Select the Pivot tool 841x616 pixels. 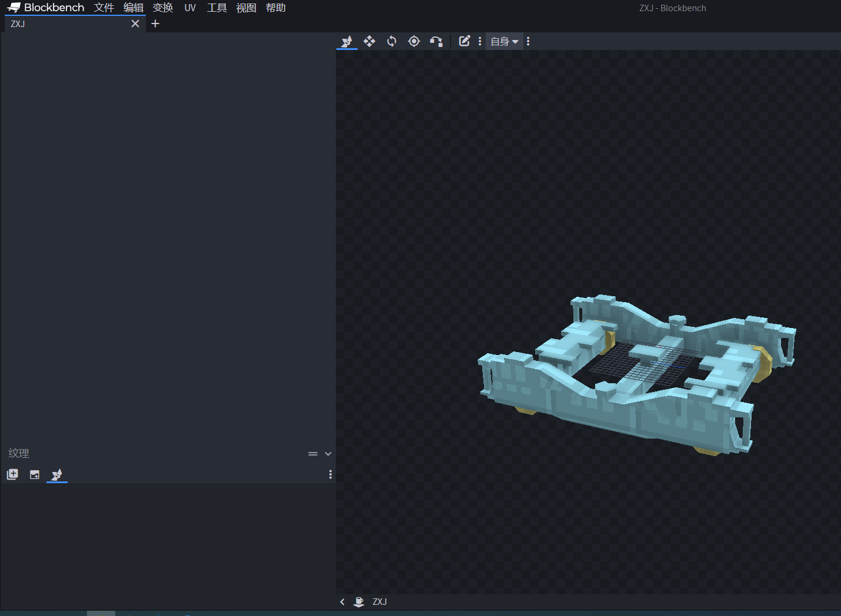click(414, 41)
